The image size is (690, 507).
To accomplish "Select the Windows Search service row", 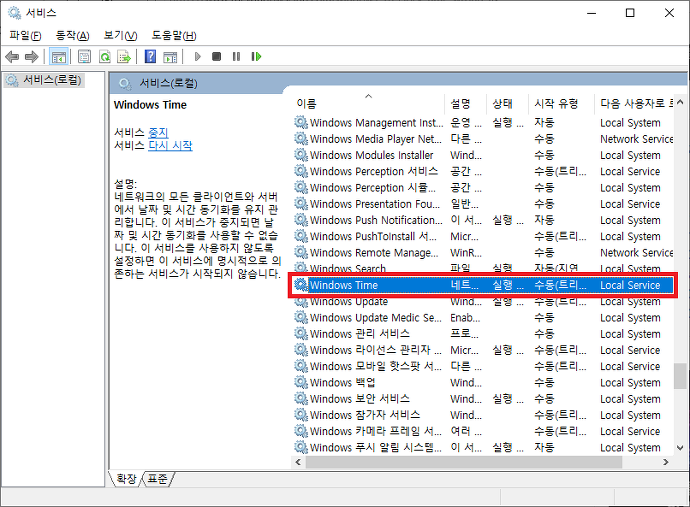I will [x=483, y=268].
